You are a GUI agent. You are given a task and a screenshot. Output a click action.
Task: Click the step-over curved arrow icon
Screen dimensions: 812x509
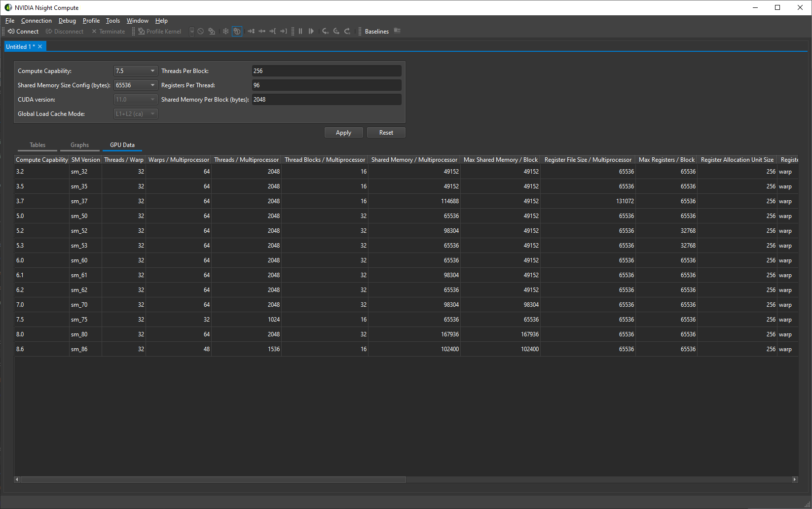(x=336, y=31)
